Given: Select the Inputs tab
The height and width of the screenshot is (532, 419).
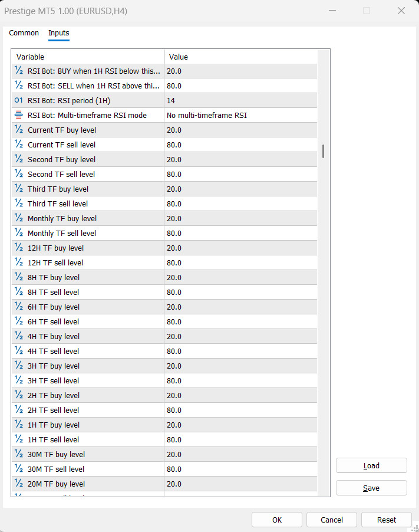Looking at the screenshot, I should (59, 33).
